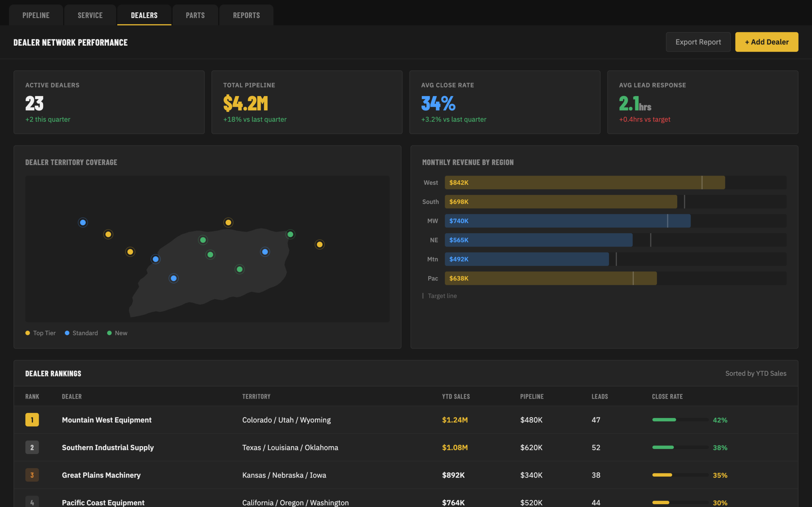The image size is (812, 507).
Task: Select the NE $565K revenue bar
Action: (x=539, y=240)
